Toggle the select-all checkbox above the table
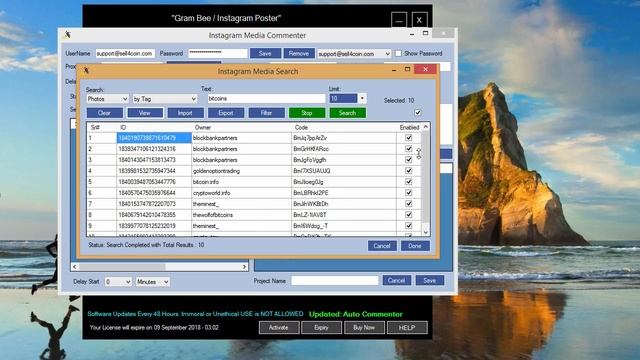 (x=418, y=113)
